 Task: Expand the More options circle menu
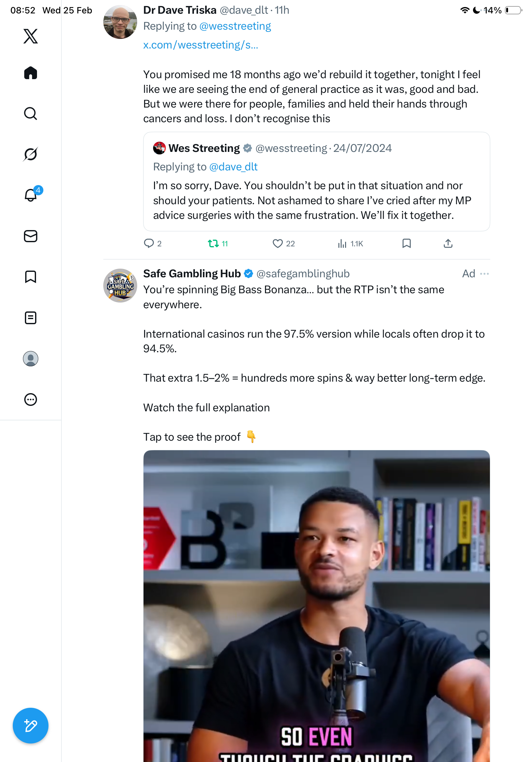point(31,399)
